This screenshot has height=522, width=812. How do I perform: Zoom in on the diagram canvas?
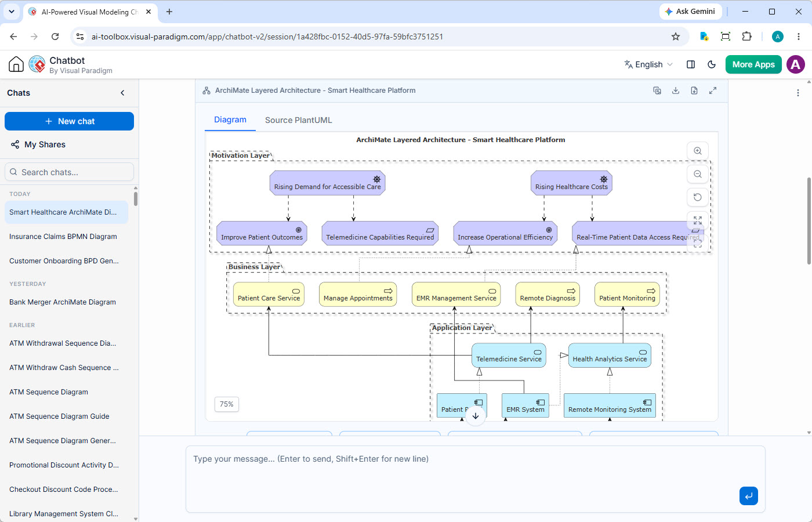698,151
